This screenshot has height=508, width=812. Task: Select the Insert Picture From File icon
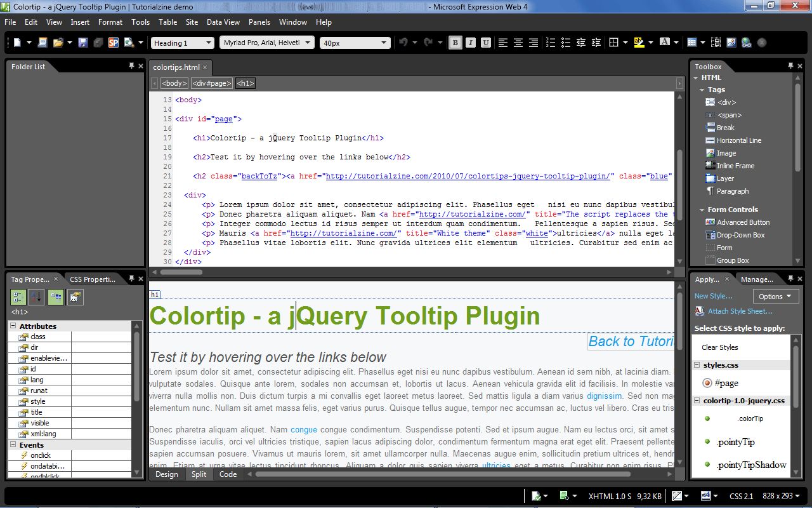(x=730, y=42)
